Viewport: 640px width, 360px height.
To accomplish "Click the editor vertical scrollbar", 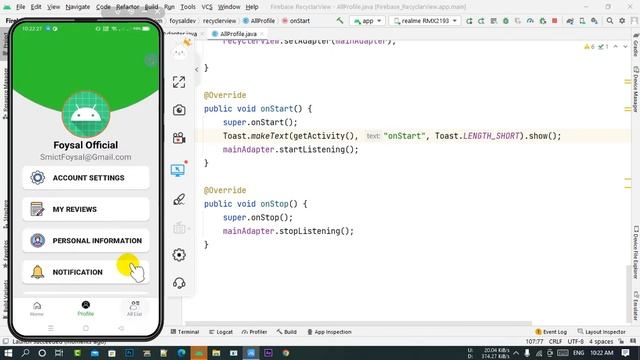I will [x=628, y=294].
